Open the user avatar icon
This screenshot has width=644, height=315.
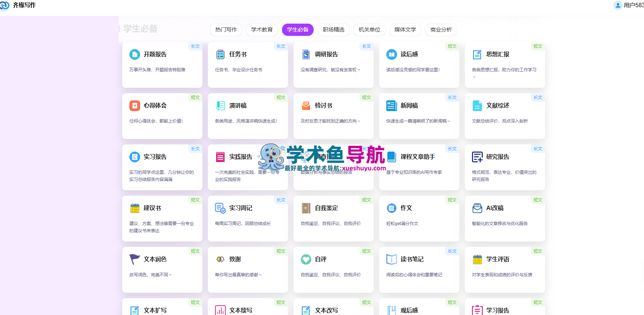coord(618,5)
